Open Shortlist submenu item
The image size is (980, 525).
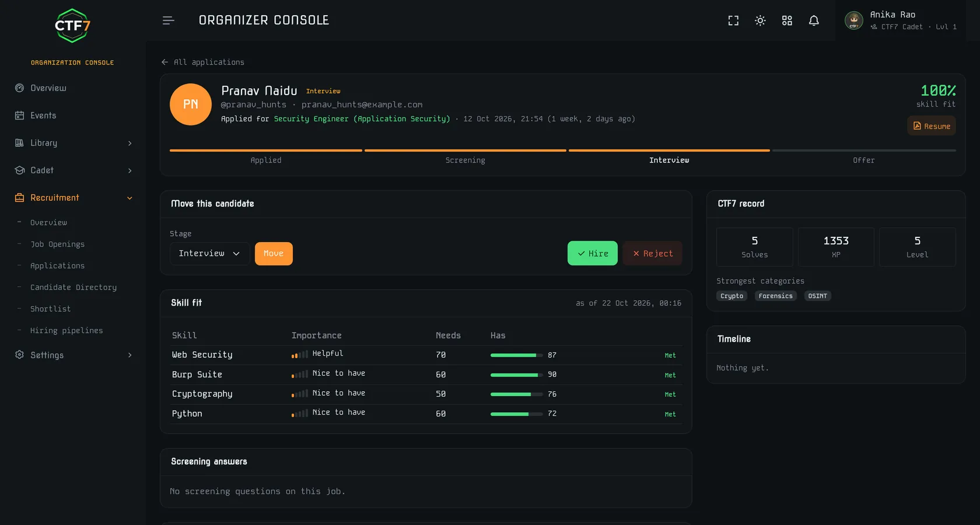tap(50, 309)
